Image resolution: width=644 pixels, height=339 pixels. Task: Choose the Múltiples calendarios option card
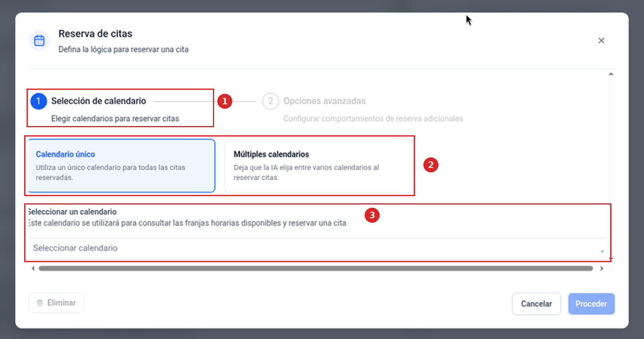tap(318, 165)
